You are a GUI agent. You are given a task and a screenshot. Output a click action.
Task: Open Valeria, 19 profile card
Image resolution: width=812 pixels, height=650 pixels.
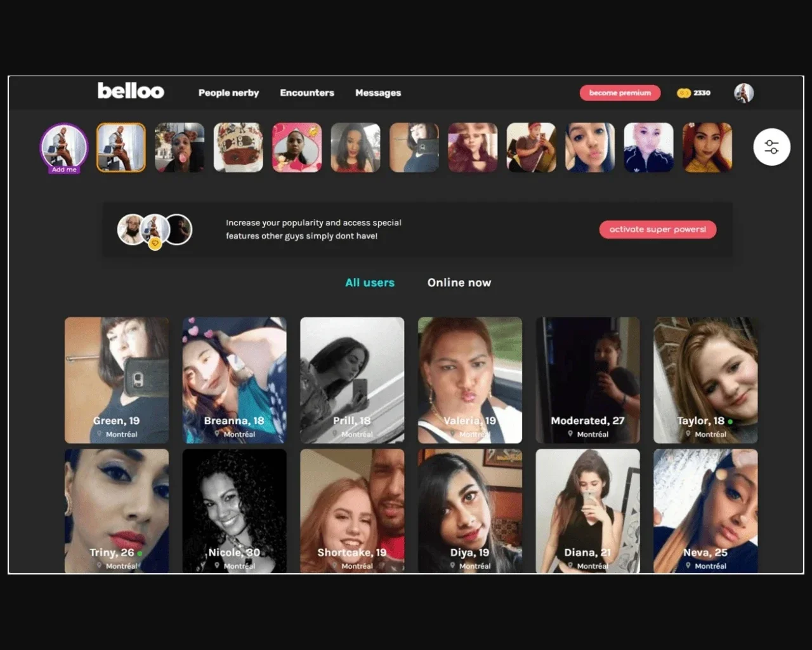(x=470, y=380)
